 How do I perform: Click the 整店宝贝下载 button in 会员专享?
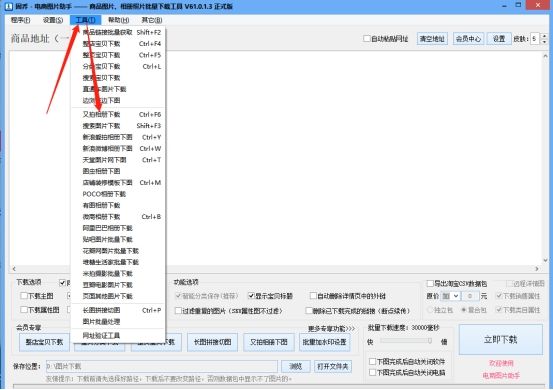point(44,342)
